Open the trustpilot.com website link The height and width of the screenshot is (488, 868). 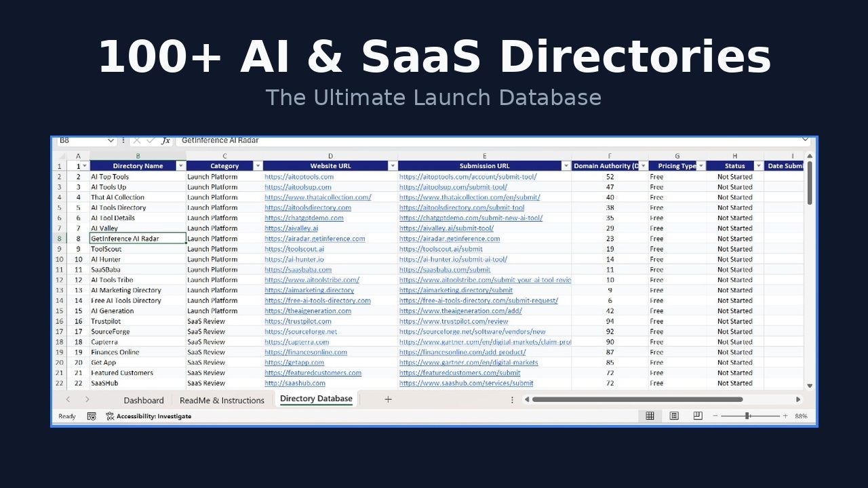[298, 321]
